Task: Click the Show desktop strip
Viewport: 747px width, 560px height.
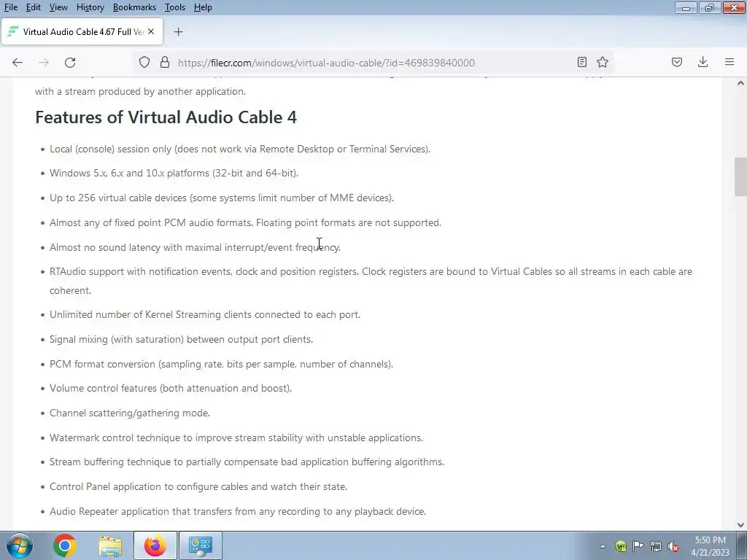Action: [741, 545]
